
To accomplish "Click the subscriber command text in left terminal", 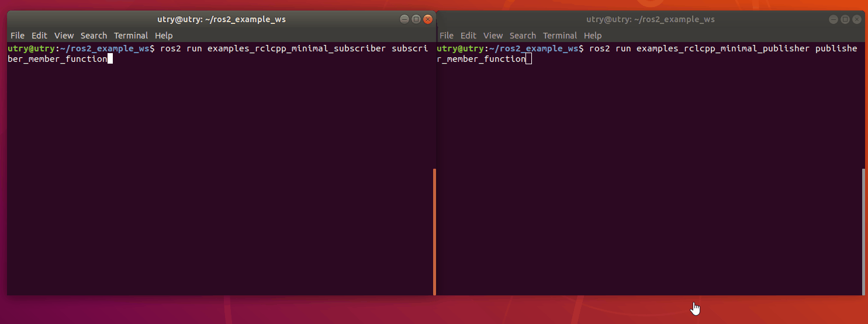I will pos(294,48).
